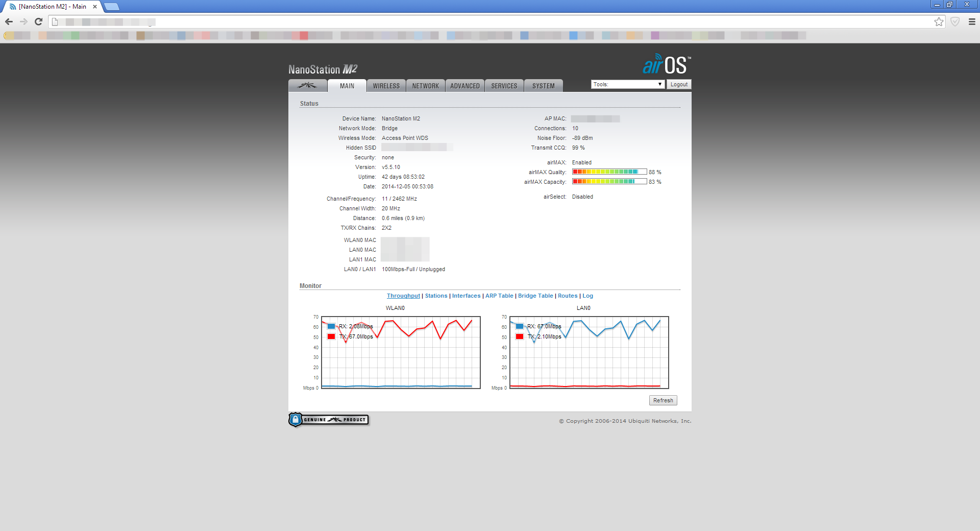Click the Refresh button below the graphs
Viewport: 980px width, 531px height.
(663, 400)
